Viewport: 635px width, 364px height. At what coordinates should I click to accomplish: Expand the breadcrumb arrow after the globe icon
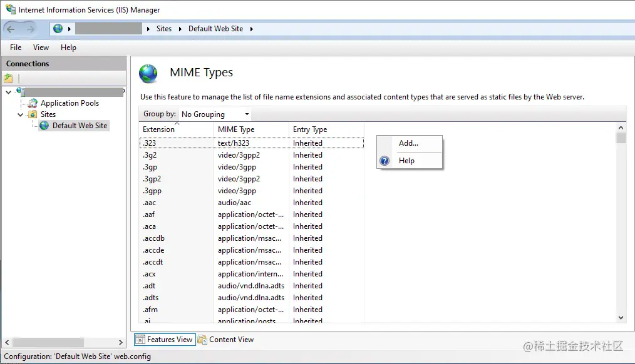click(x=70, y=29)
